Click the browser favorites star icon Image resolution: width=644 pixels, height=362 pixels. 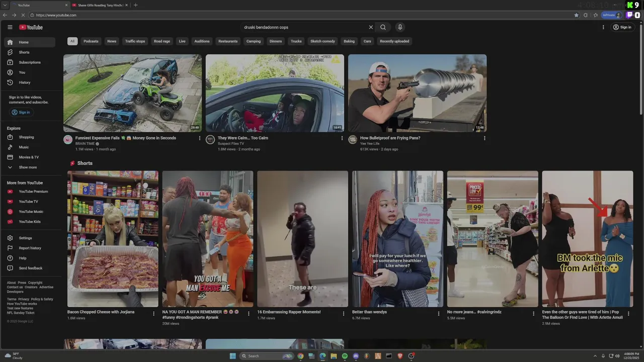(576, 15)
